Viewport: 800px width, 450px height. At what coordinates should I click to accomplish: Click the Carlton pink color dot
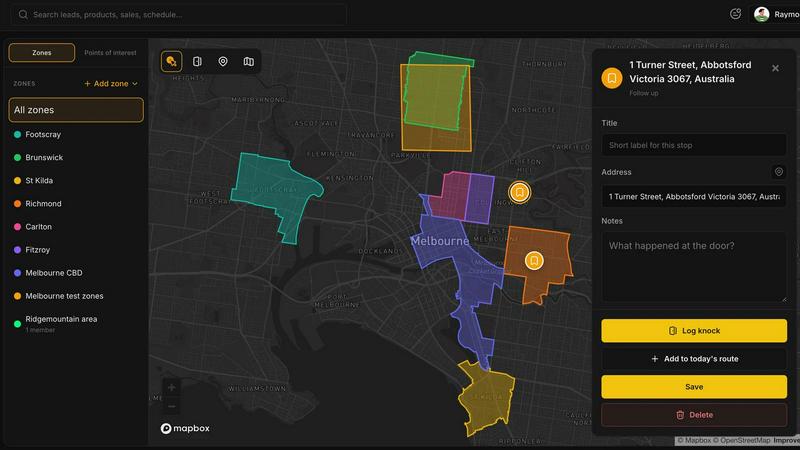tap(17, 227)
